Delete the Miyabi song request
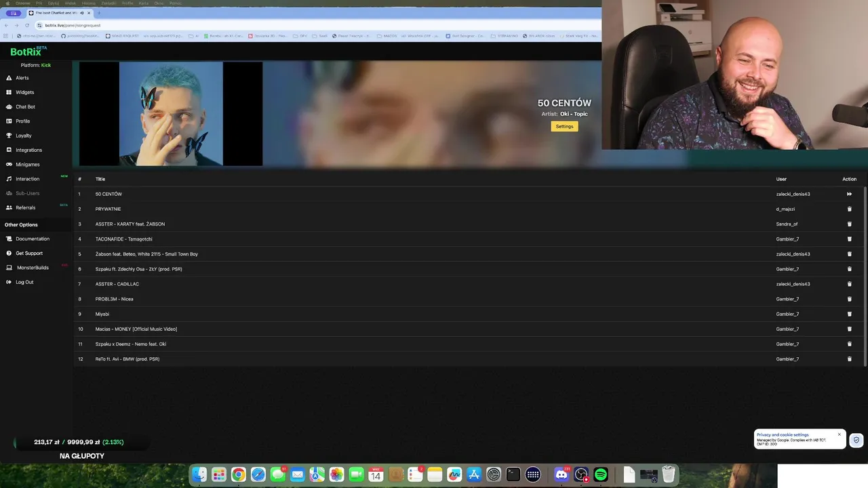The width and height of the screenshot is (868, 488). pos(849,314)
